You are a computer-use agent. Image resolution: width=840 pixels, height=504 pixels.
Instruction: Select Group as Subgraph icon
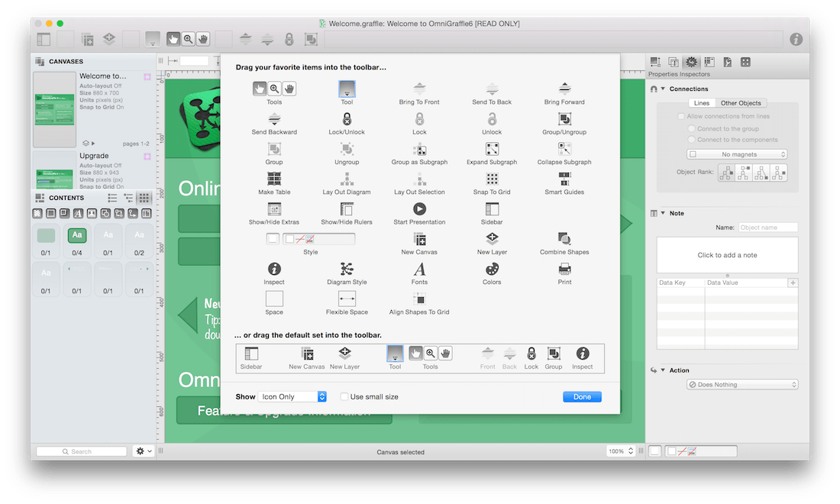click(x=419, y=148)
